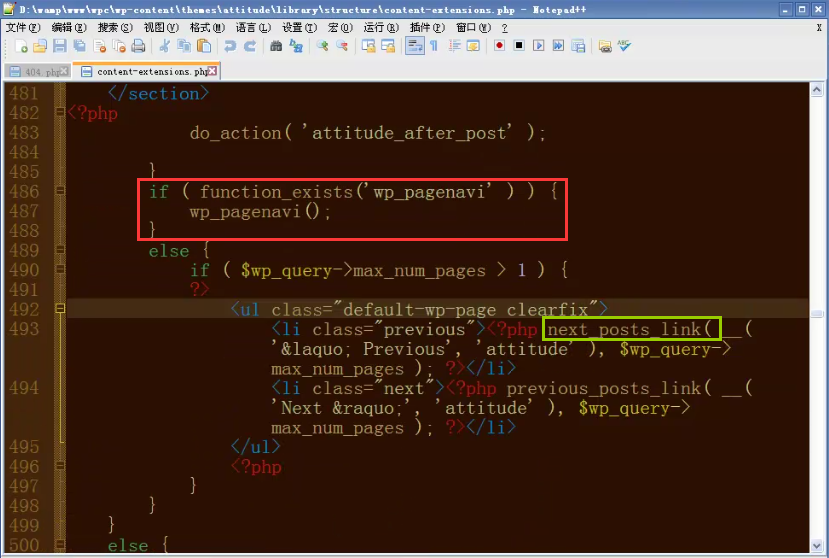Close document via menu bar X
The width and height of the screenshot is (829, 558).
tap(819, 28)
